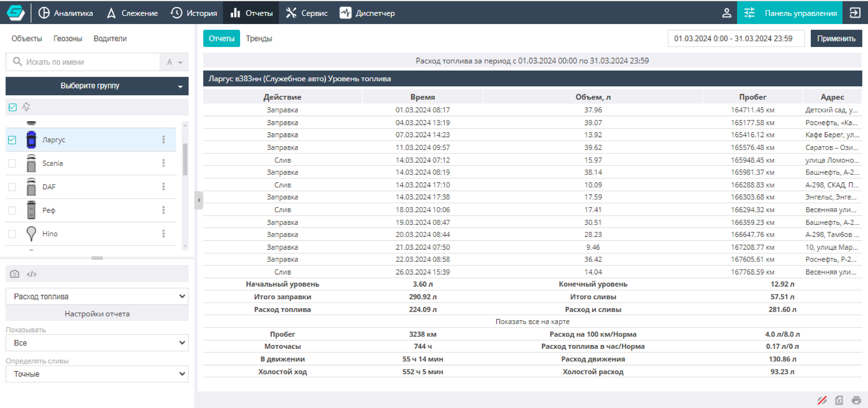Switch to the Тренды tab

(x=259, y=38)
